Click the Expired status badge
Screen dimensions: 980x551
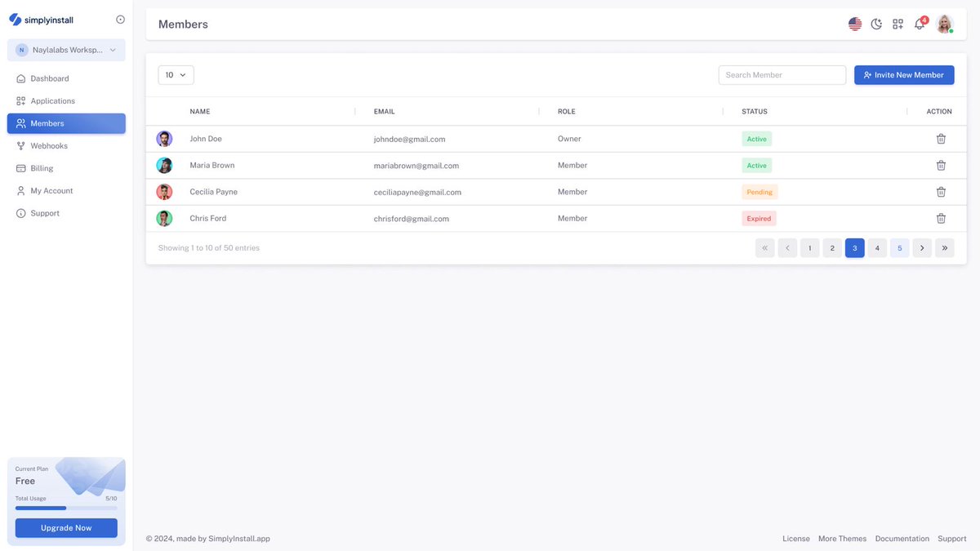(x=759, y=219)
